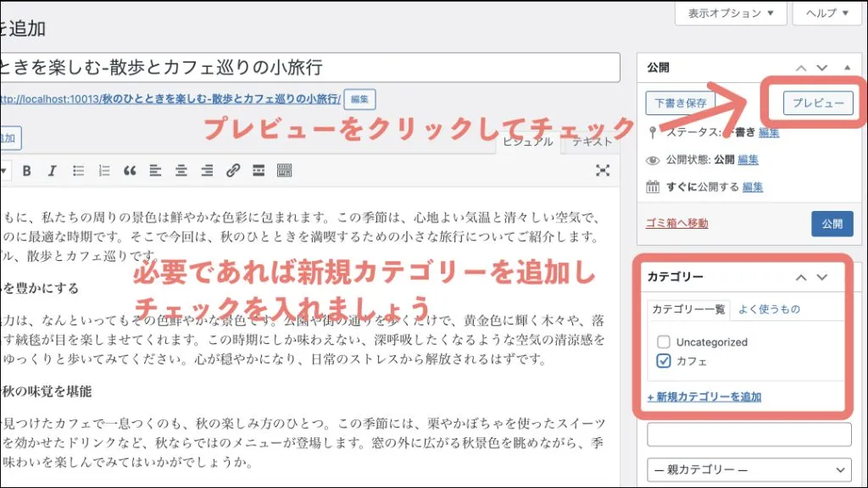Insert a numbered list
The height and width of the screenshot is (488, 868).
pyautogui.click(x=104, y=171)
